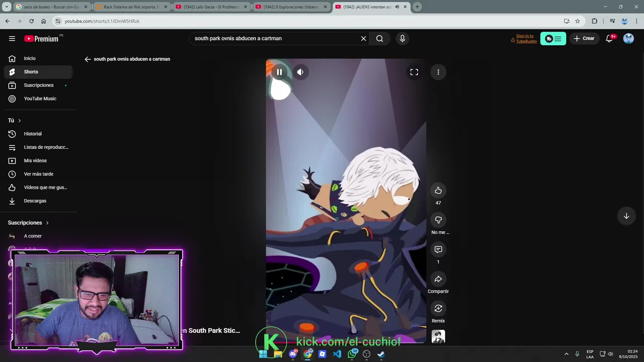644x362 pixels.
Task: Open Visual Studio Code from taskbar
Action: point(337,354)
